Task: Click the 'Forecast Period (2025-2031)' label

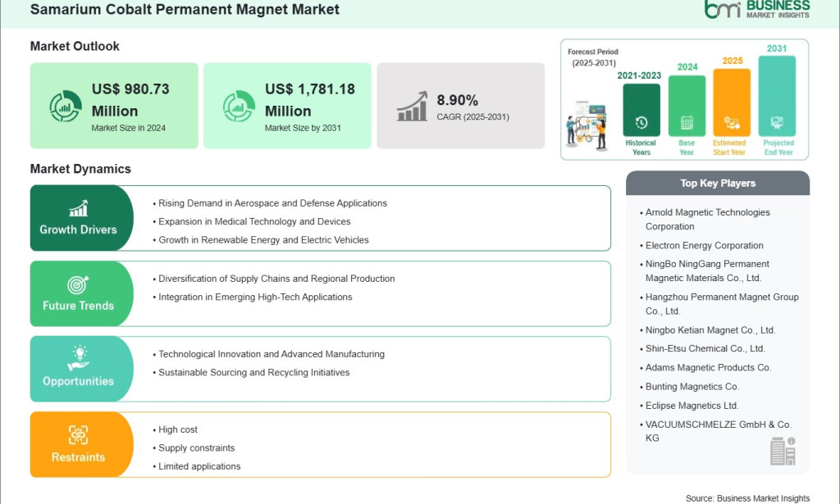Action: 593,57
